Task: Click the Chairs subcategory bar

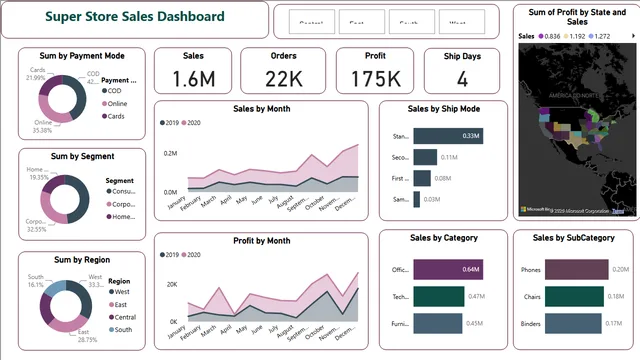Action: 574,297
